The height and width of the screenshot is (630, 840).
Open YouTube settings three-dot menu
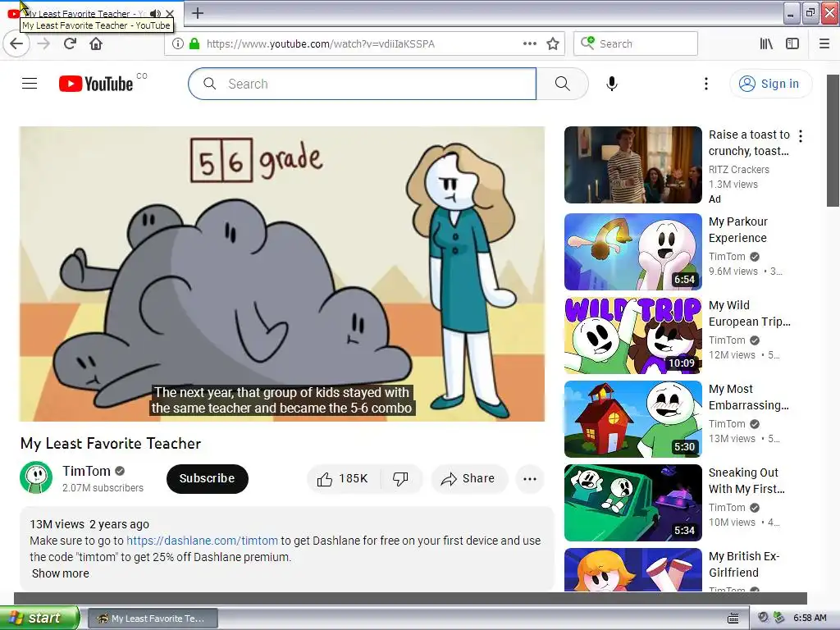[x=706, y=84]
